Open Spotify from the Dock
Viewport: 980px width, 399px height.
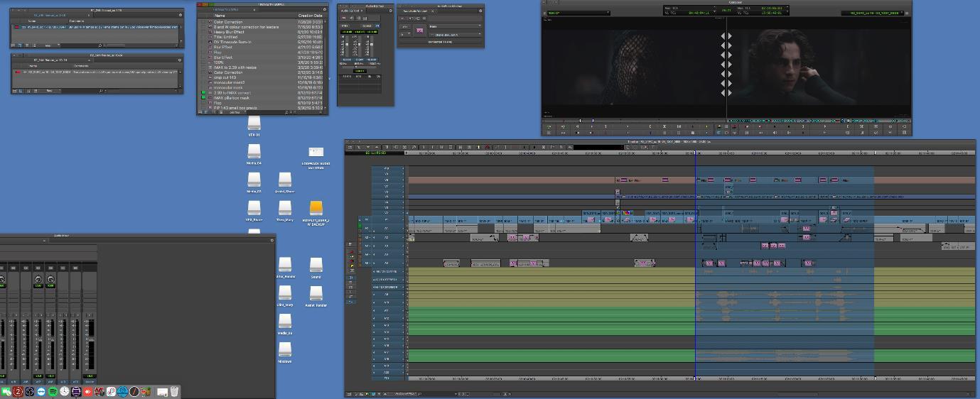(x=53, y=392)
